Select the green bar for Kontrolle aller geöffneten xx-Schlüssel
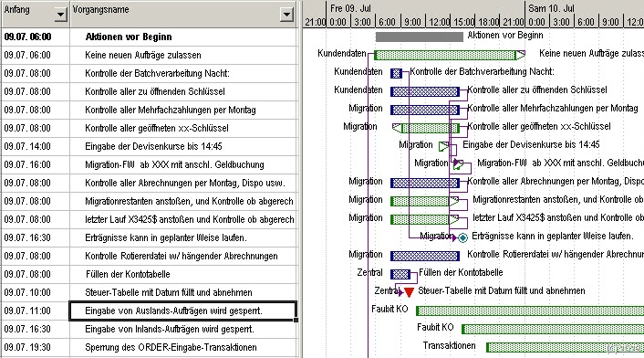 coord(426,128)
